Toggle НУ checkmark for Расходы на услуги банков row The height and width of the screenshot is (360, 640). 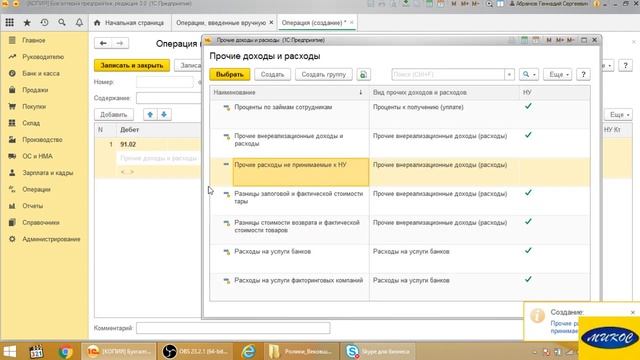pyautogui.click(x=528, y=251)
